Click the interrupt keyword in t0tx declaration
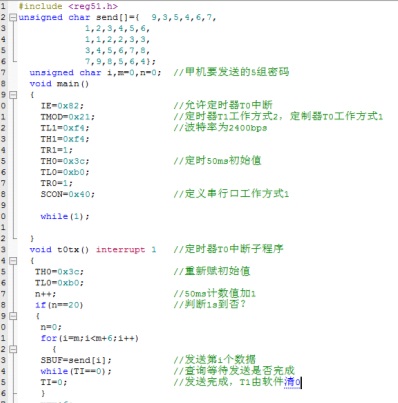 coord(121,250)
